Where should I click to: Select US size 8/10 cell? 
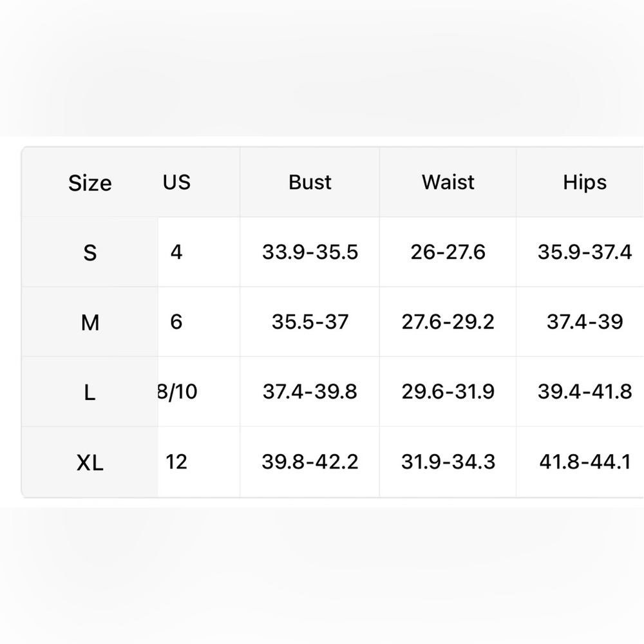click(178, 392)
